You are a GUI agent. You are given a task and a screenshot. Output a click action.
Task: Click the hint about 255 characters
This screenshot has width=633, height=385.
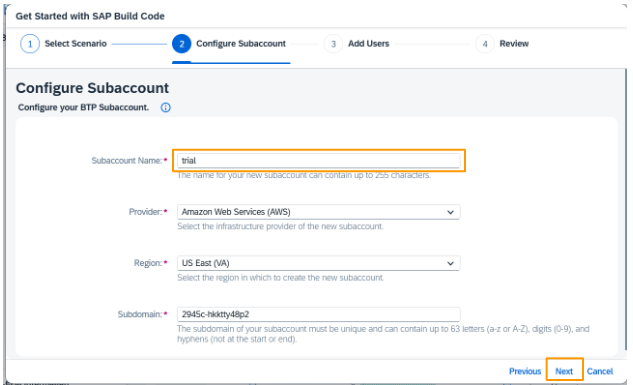tap(304, 175)
